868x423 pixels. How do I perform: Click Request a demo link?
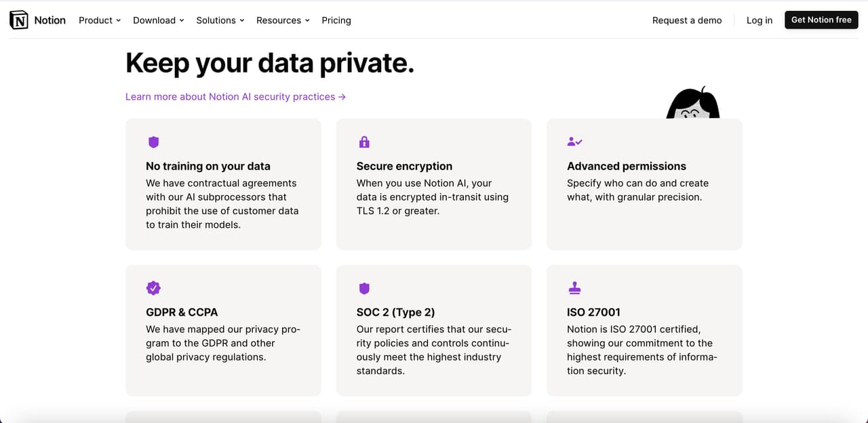tap(687, 20)
